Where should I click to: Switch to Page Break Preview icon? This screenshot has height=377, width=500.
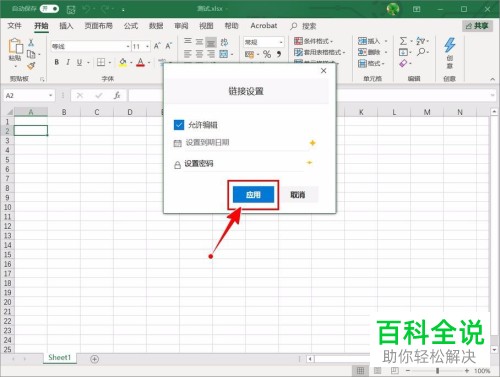394,370
